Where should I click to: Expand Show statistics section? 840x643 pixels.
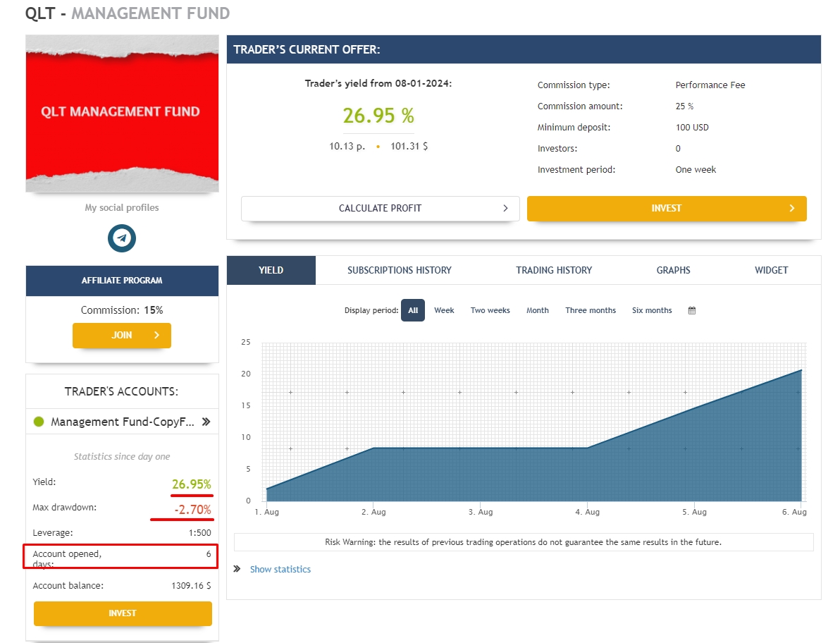[280, 569]
